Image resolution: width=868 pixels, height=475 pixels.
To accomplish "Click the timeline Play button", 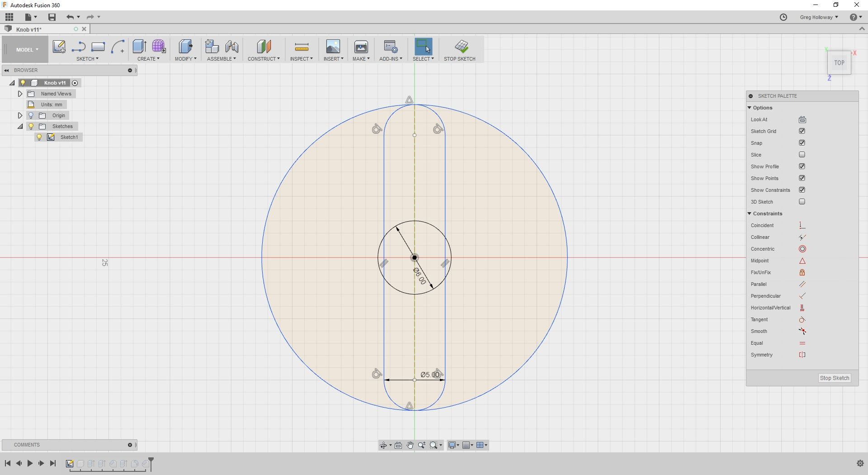I will 30,463.
